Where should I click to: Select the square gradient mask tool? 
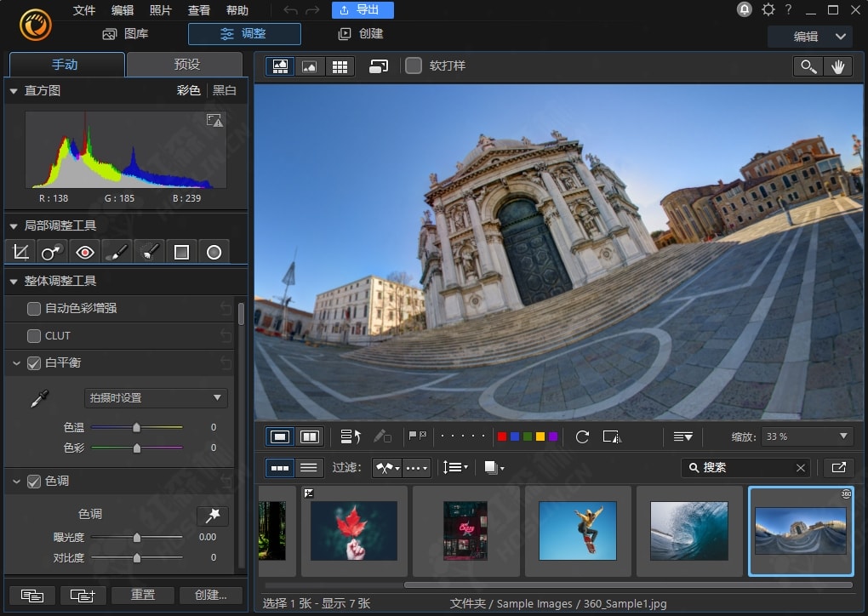click(181, 252)
